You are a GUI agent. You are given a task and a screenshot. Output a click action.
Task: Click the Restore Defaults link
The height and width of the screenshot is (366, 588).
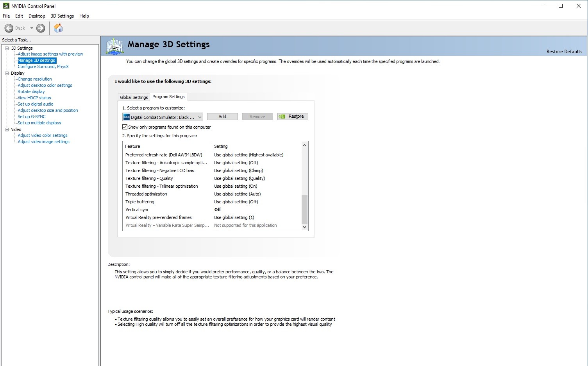564,52
